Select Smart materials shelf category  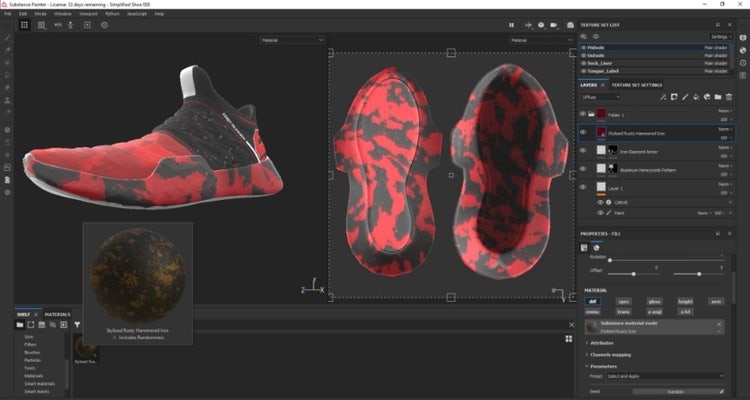point(39,384)
